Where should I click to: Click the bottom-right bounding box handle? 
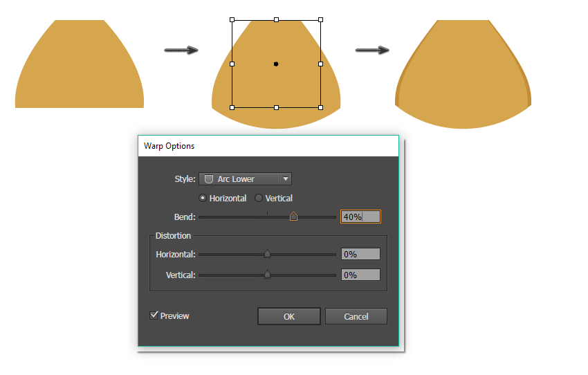[321, 107]
